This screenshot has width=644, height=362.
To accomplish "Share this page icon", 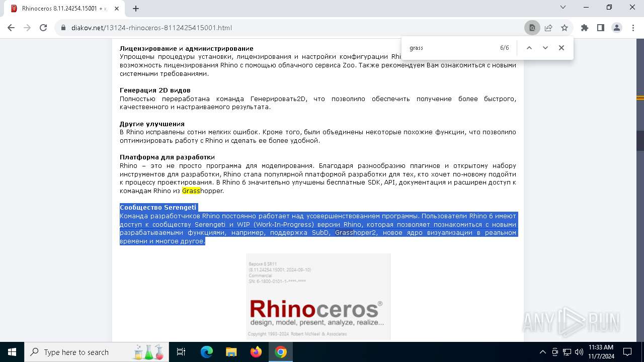I will [548, 28].
